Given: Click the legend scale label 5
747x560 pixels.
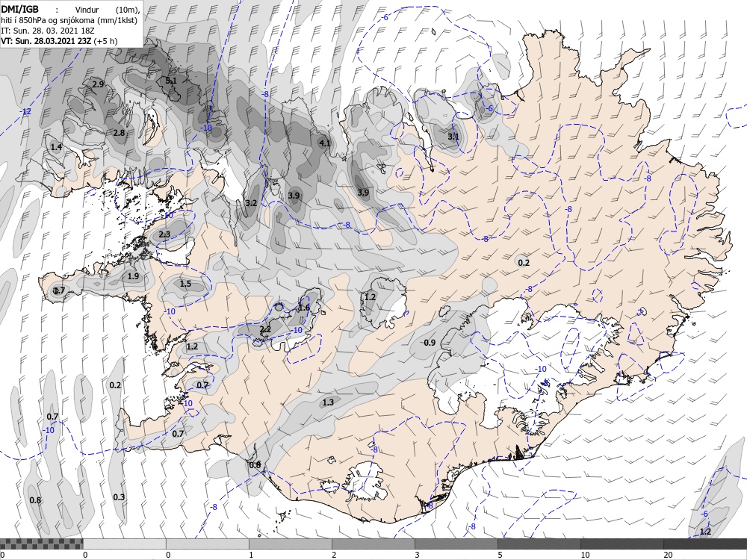Looking at the screenshot, I should coord(500,555).
